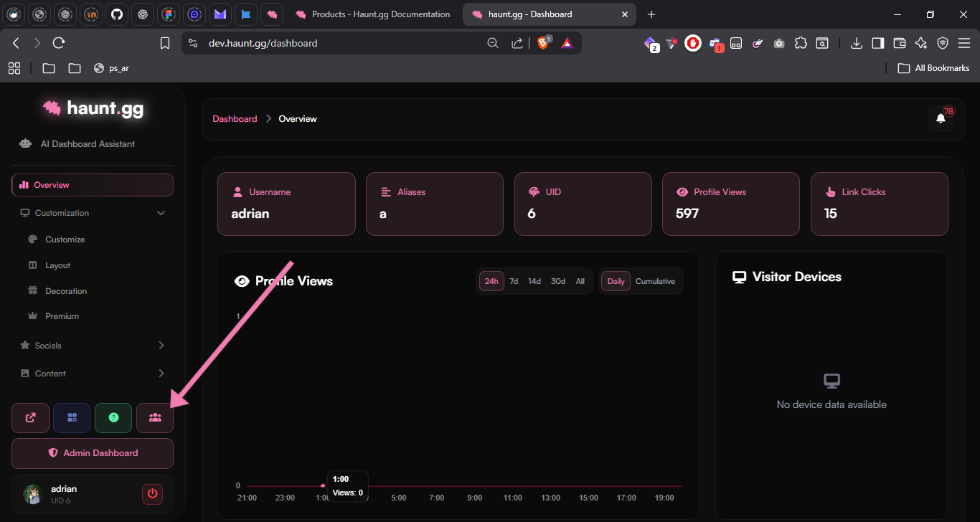Open the AI Dashboard Assistant
This screenshot has width=980, height=522.
77,144
